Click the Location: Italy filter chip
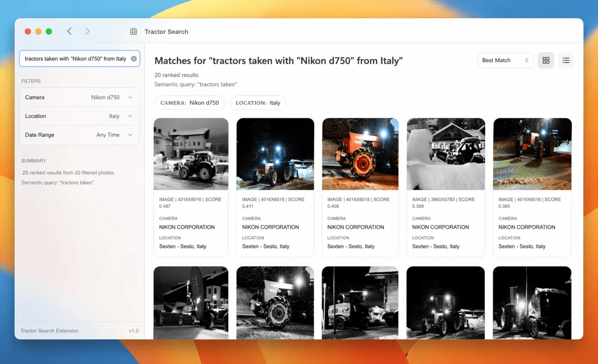Viewport: 598px width, 364px height. 258,103
